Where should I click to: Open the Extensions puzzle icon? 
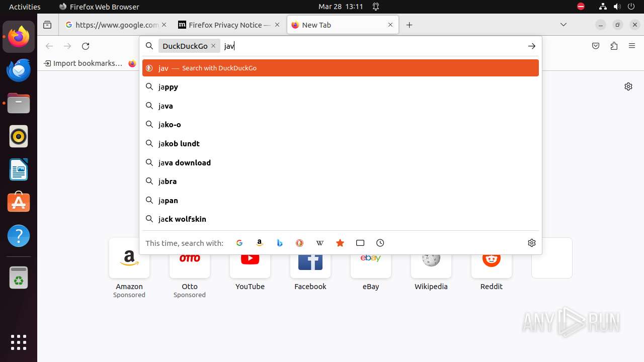(x=614, y=46)
